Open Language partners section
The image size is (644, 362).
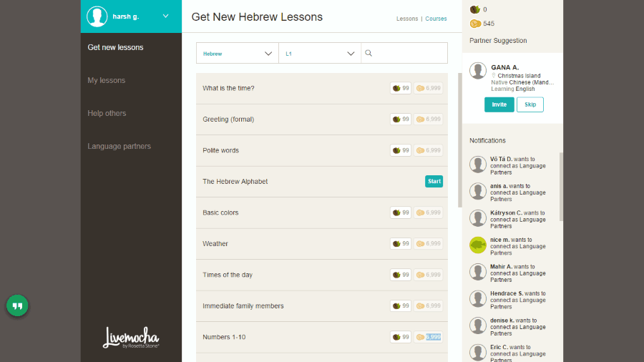tap(119, 147)
